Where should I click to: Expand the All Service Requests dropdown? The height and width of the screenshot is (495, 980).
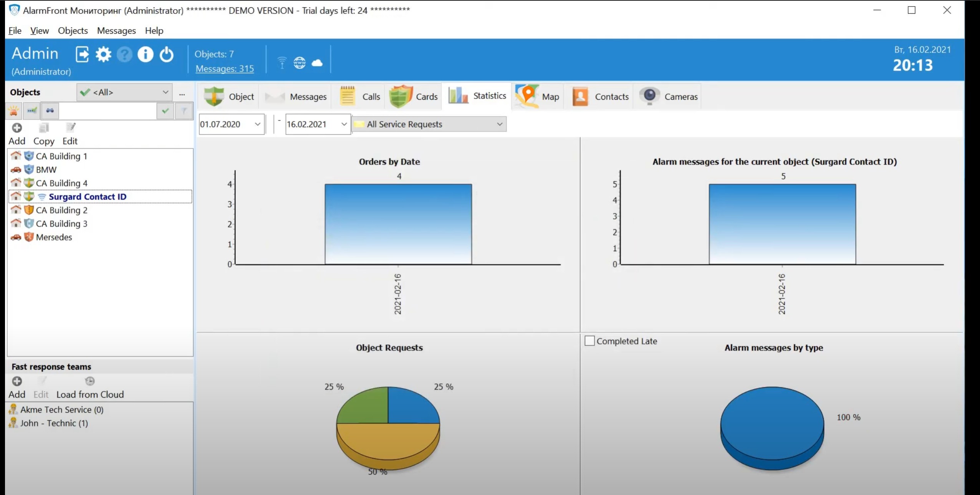coord(429,124)
